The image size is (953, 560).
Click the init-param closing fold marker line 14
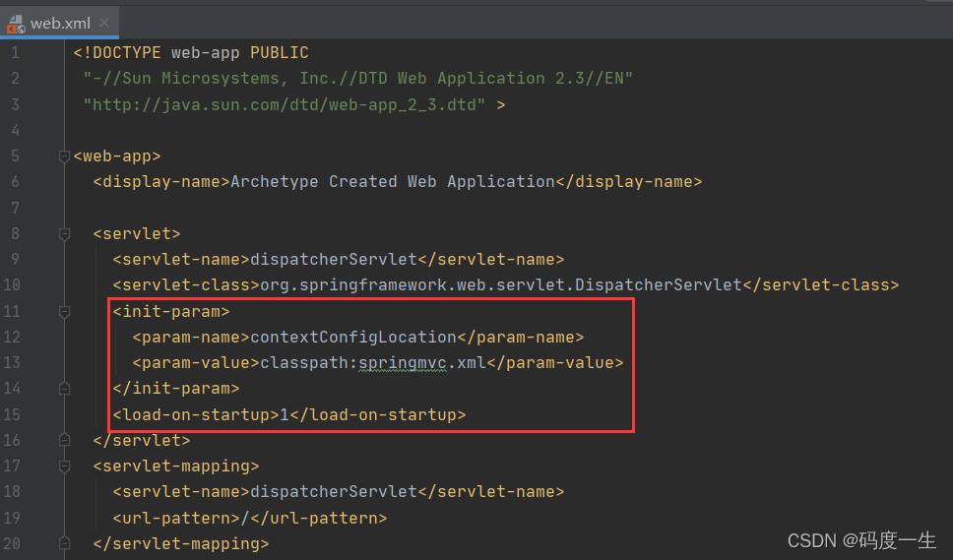(64, 389)
